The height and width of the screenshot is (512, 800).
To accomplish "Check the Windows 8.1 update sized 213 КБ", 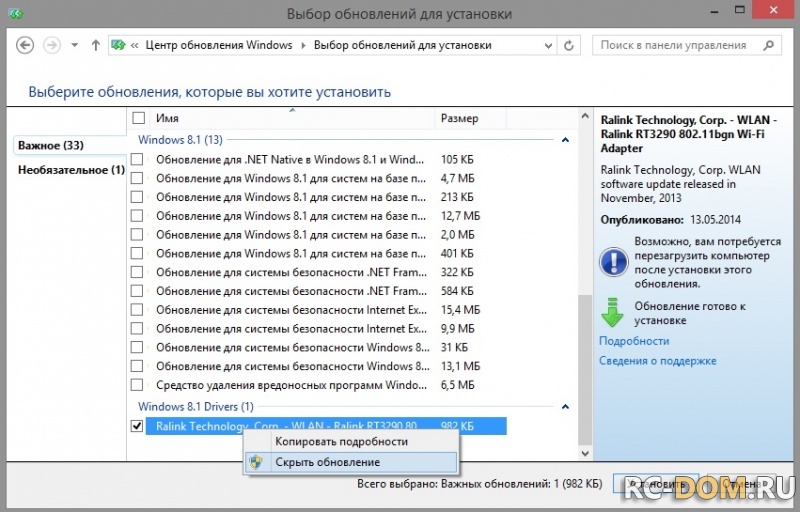I will point(137,197).
